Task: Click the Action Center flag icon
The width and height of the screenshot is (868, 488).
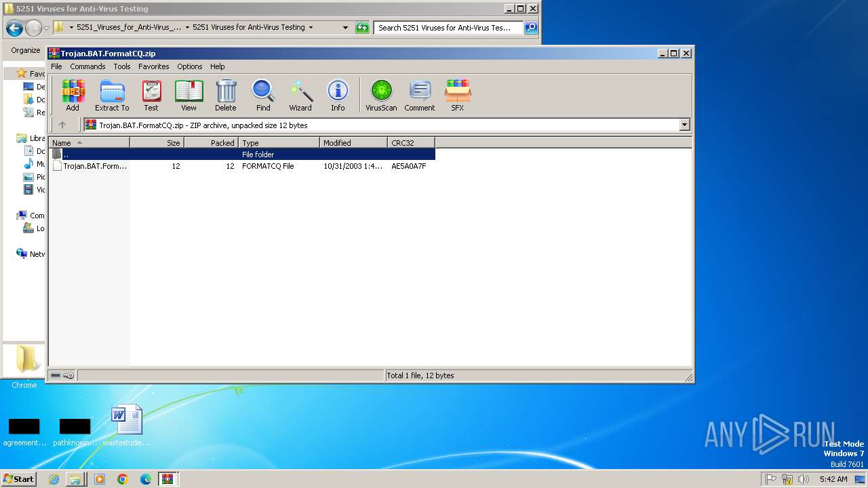Action: pos(771,479)
